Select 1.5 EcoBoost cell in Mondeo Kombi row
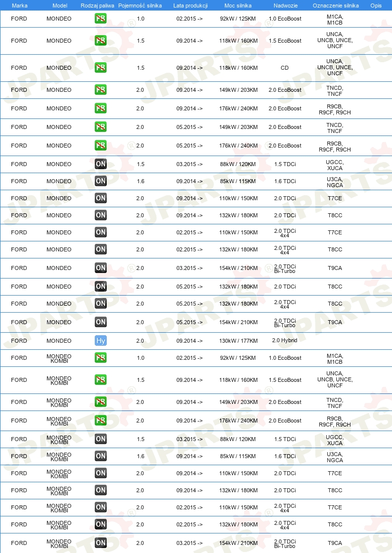 click(285, 380)
